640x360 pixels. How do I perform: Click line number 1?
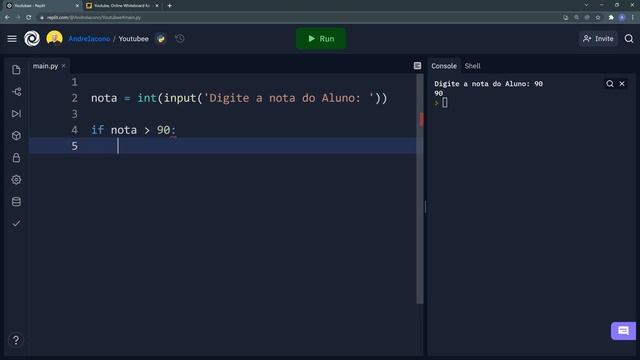pos(74,82)
